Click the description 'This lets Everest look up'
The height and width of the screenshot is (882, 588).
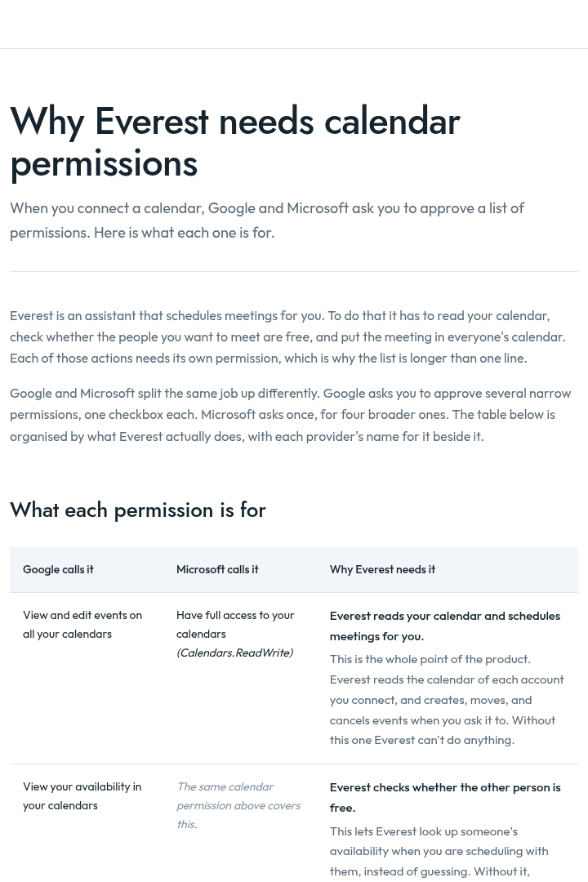coord(430,851)
